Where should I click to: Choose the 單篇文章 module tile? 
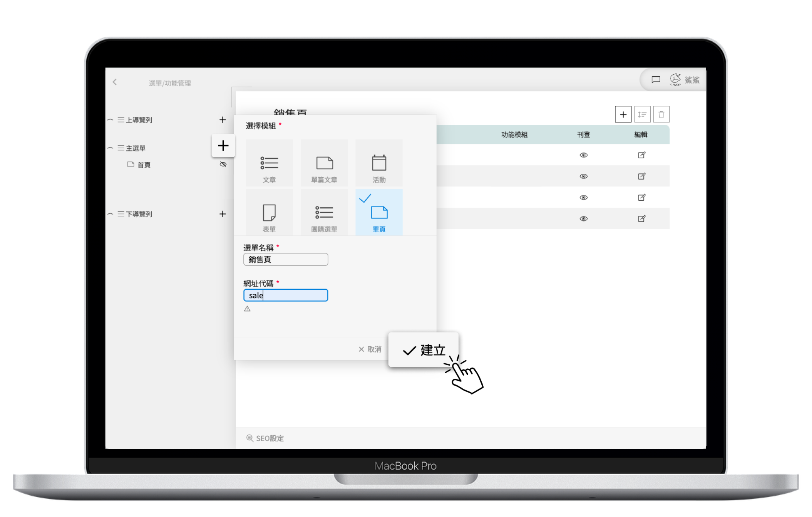pos(324,163)
